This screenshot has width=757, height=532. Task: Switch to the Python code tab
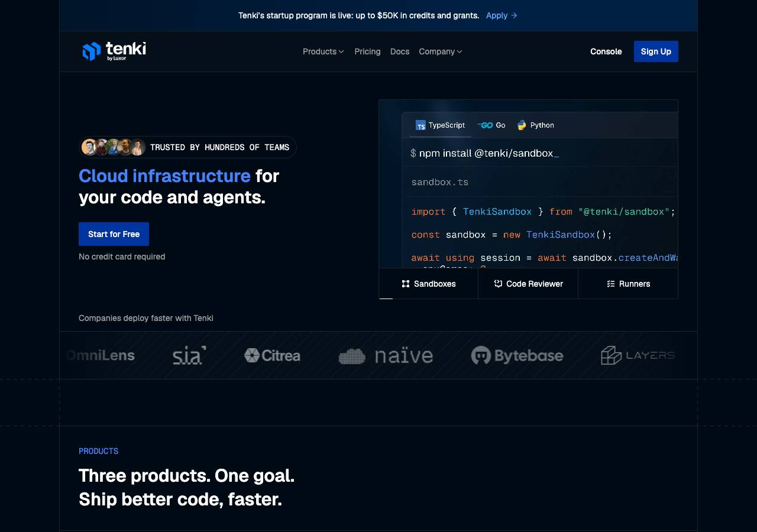point(535,125)
